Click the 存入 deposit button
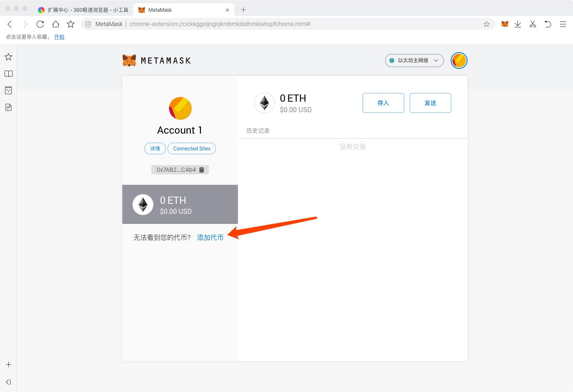 point(383,103)
